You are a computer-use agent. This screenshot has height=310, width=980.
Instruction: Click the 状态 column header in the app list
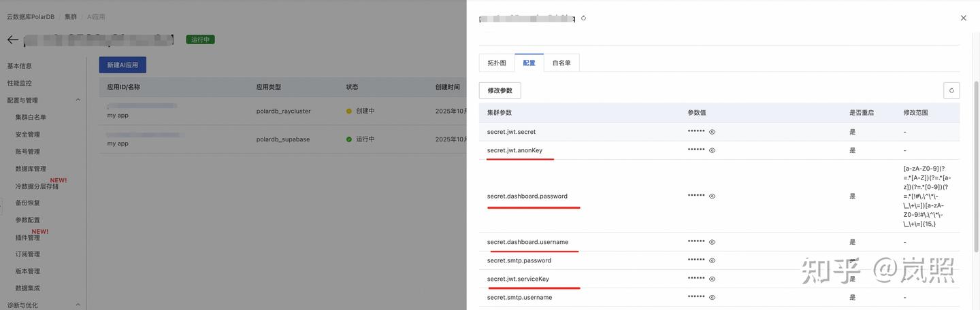352,87
